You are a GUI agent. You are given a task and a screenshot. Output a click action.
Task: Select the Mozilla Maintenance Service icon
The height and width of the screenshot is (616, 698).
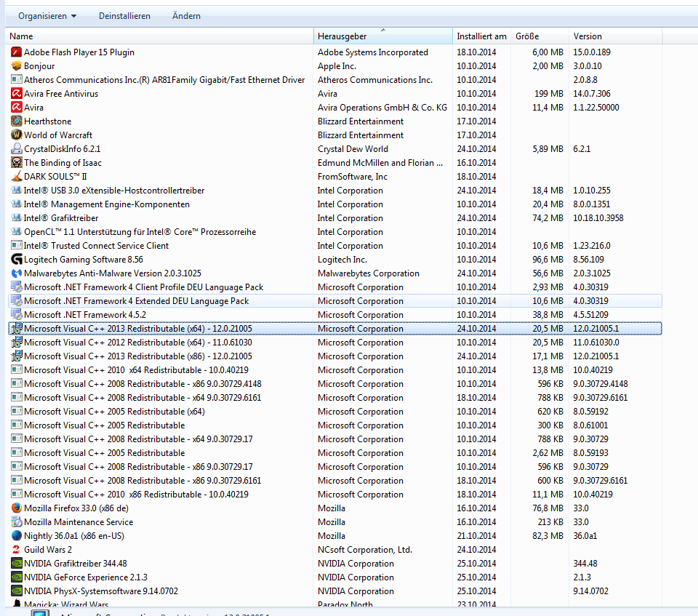click(x=17, y=522)
